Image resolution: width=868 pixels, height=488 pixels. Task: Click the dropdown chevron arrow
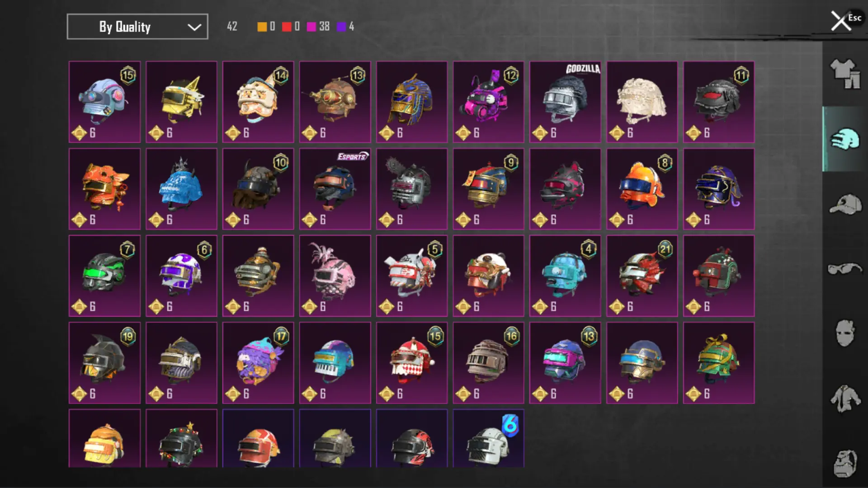tap(194, 27)
